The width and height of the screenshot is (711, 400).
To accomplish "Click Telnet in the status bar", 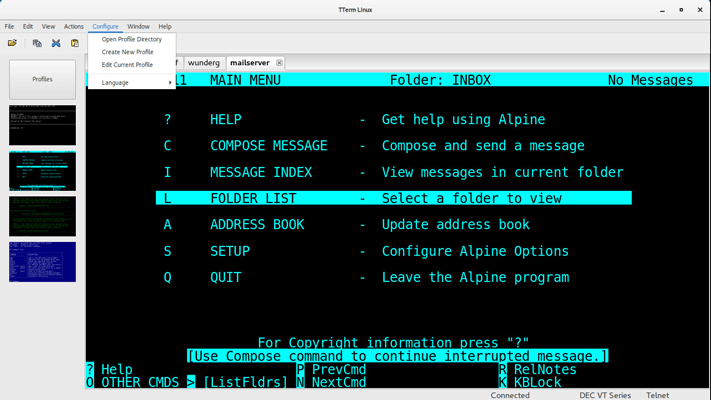I will pos(657,395).
